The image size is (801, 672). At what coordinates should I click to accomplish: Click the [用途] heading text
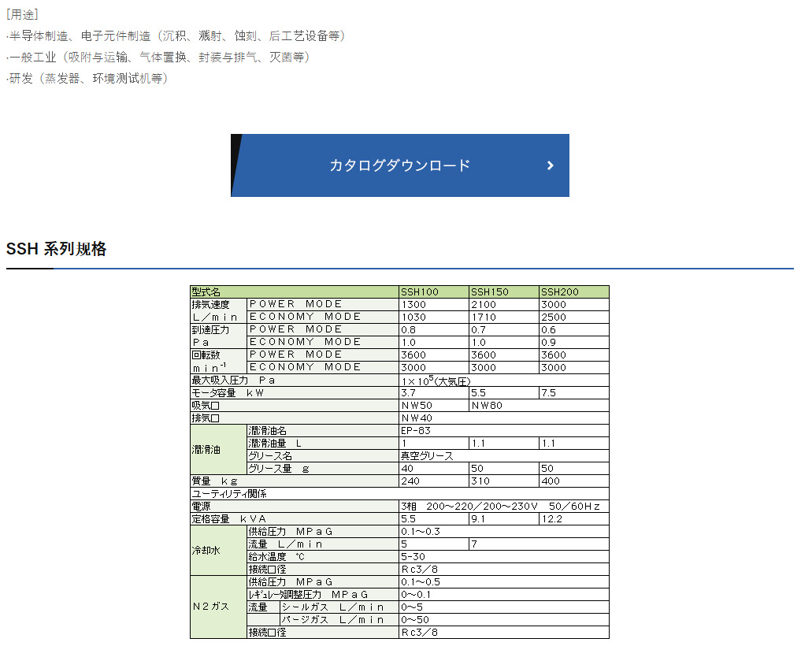(22, 14)
